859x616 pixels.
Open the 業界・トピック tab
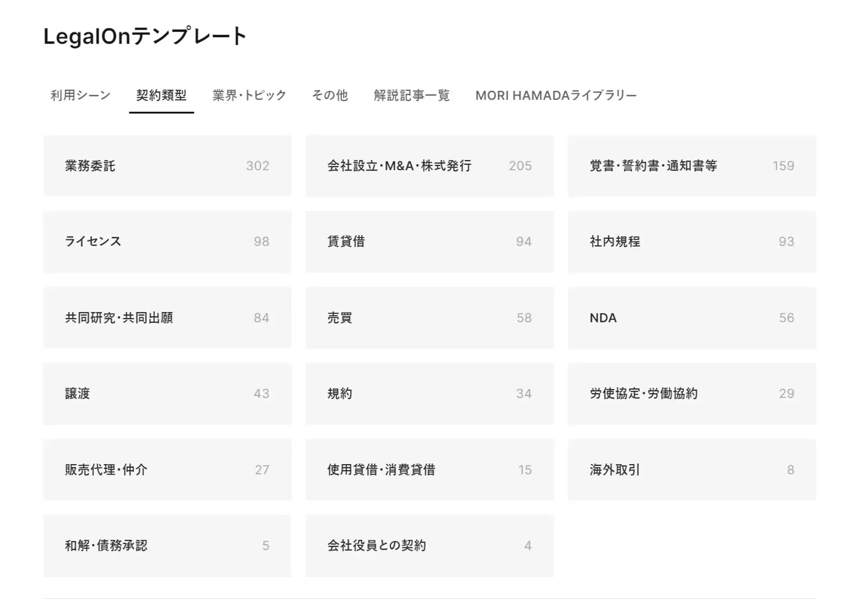(x=249, y=96)
